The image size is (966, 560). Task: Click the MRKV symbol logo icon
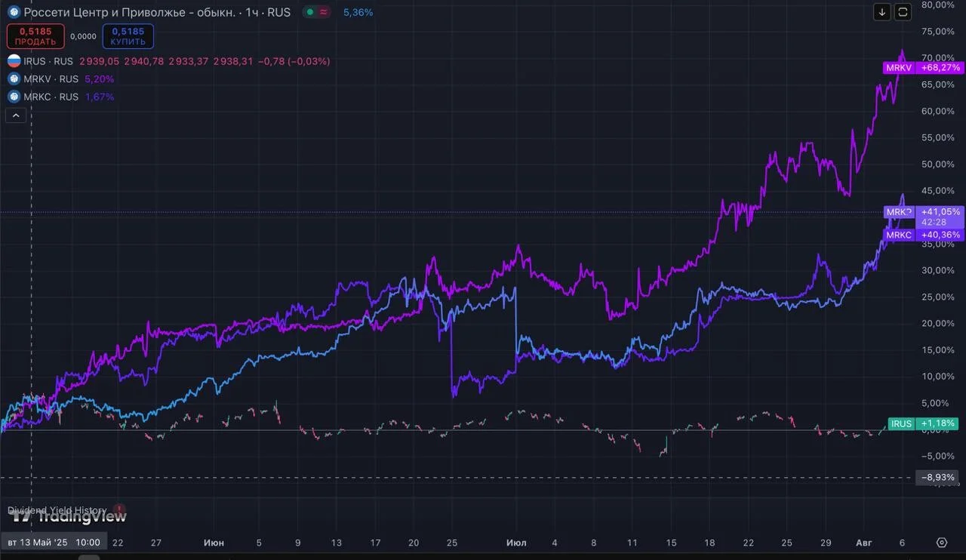point(14,78)
